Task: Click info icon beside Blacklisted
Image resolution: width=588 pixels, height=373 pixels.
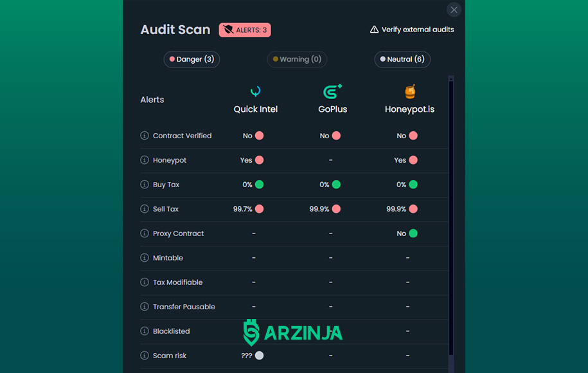Action: tap(145, 331)
